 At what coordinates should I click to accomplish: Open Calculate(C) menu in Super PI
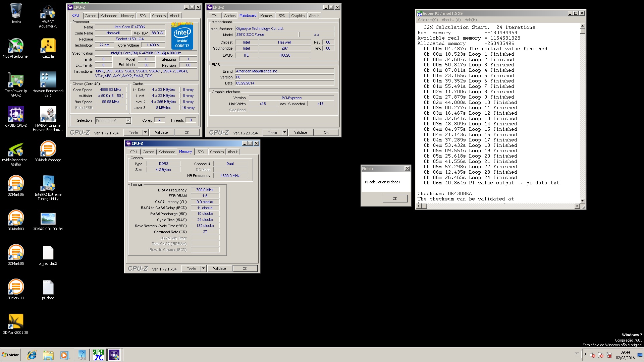pos(428,20)
